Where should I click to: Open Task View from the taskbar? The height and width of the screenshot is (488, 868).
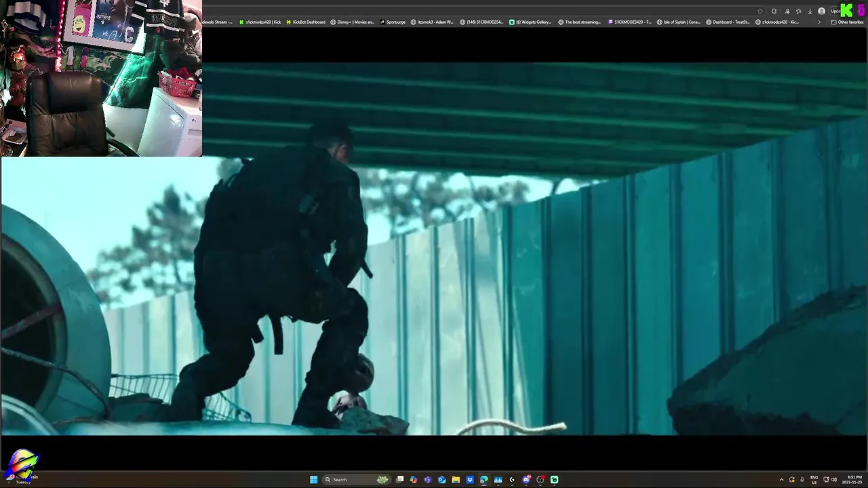399,480
